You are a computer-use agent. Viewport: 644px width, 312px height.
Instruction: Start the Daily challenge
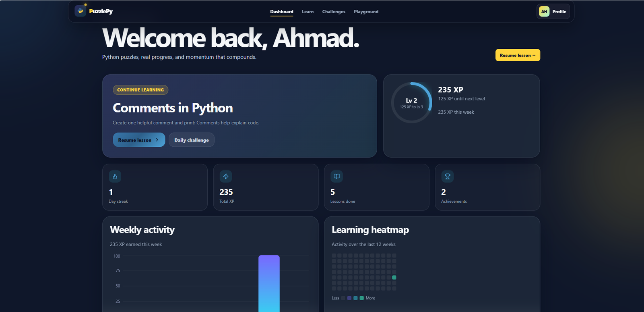coord(192,140)
